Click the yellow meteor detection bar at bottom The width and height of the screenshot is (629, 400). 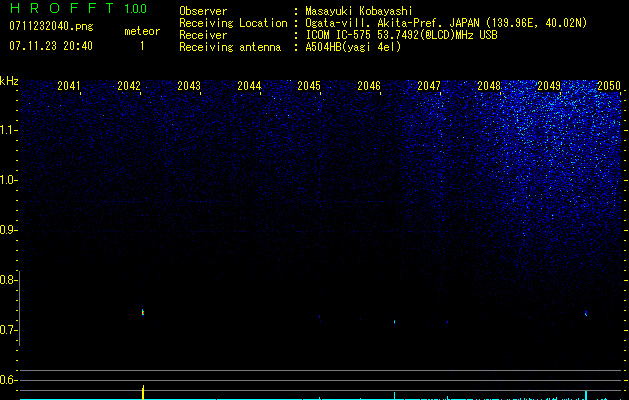click(143, 392)
